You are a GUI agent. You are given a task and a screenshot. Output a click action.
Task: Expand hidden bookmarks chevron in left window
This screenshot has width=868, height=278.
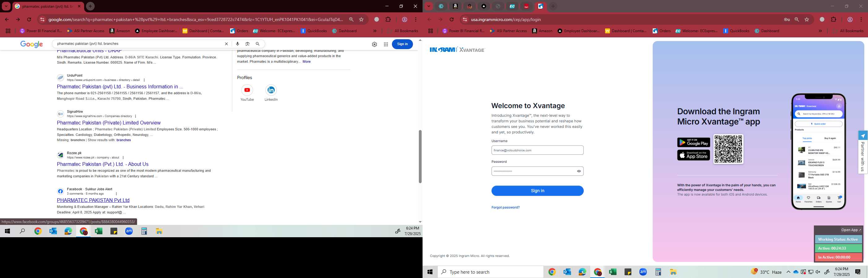[375, 31]
